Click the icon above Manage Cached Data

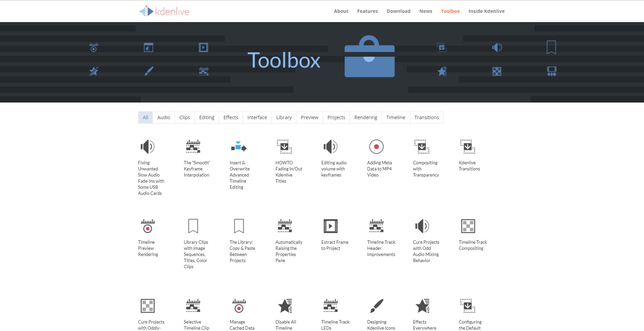tap(239, 306)
